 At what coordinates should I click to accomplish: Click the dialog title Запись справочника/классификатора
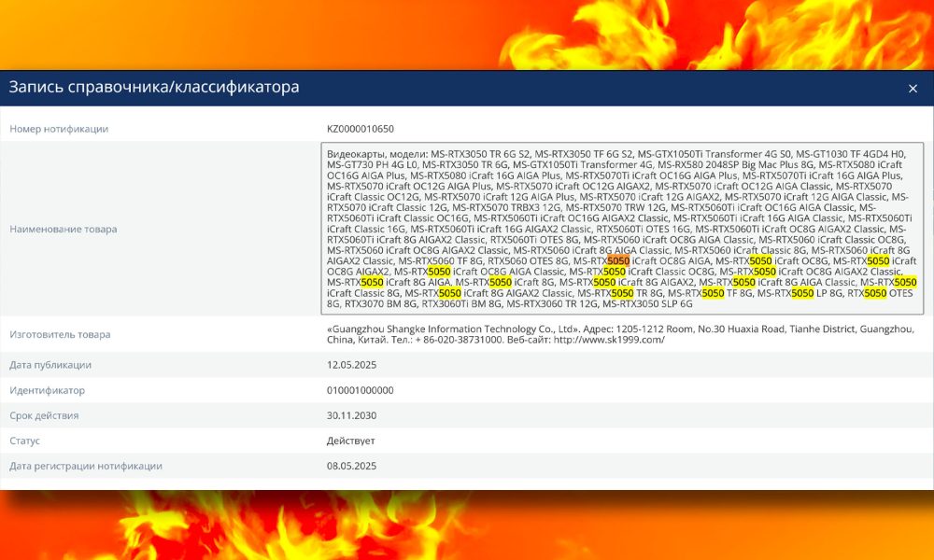pyautogui.click(x=154, y=88)
